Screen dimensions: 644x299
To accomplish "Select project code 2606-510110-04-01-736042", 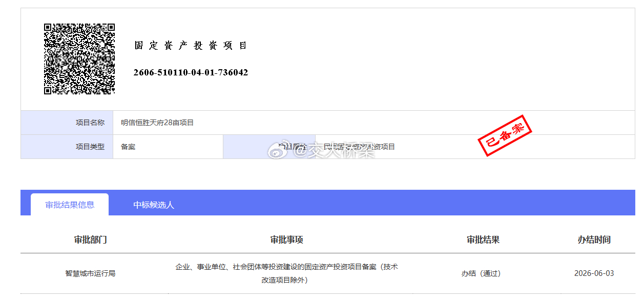I will click(x=191, y=72).
